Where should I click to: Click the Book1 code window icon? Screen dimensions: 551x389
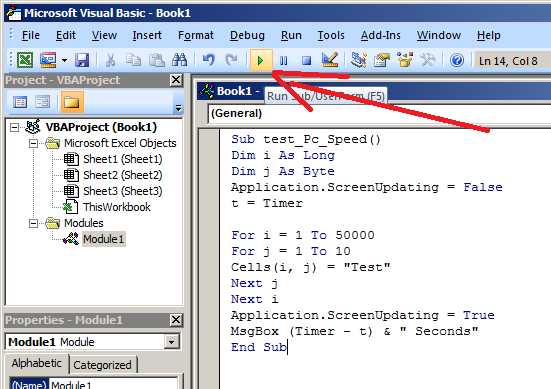(207, 91)
